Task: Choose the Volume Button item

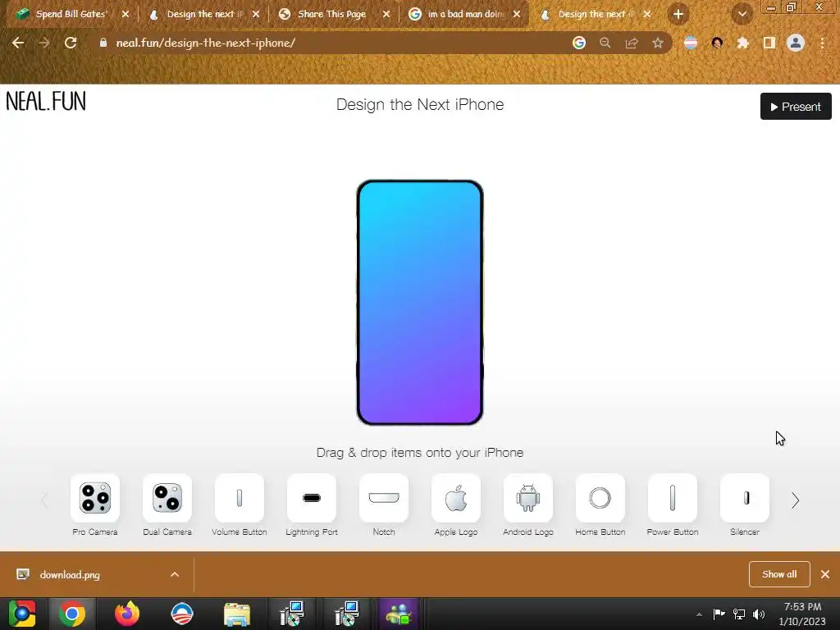Action: (x=240, y=498)
